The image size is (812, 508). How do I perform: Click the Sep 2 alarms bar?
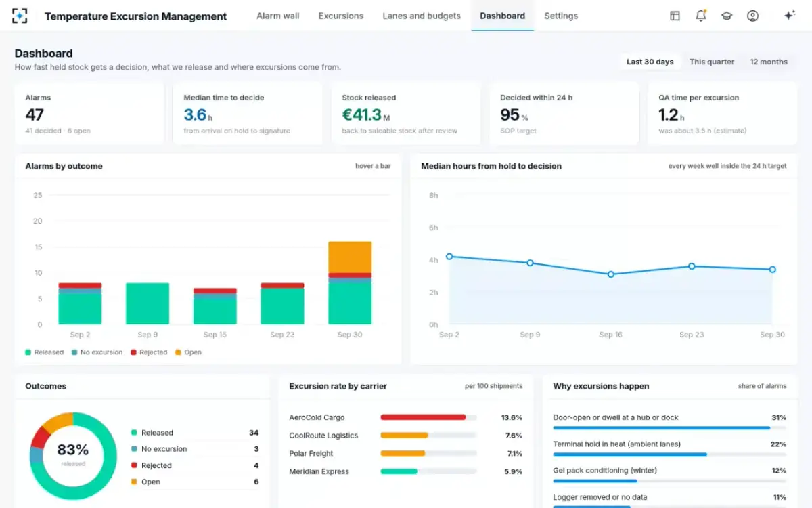(x=80, y=303)
